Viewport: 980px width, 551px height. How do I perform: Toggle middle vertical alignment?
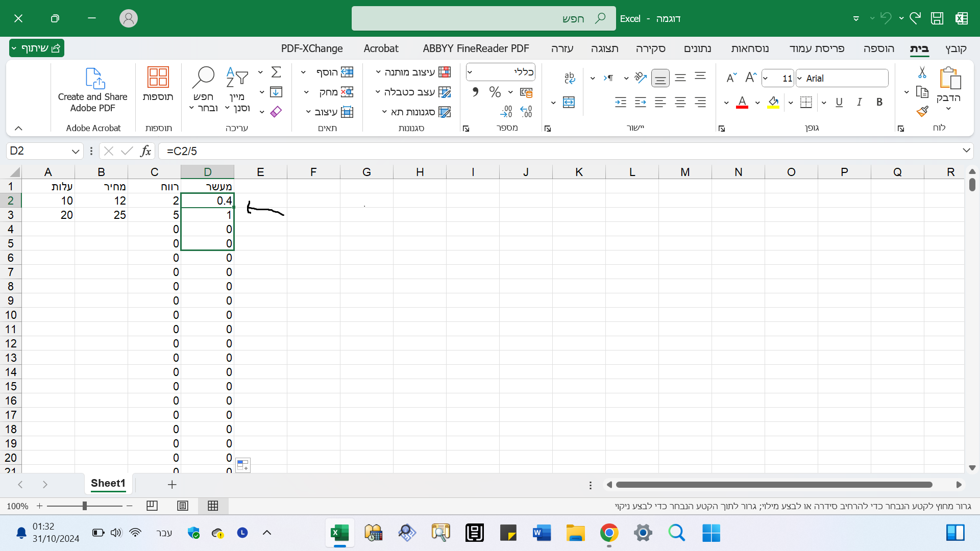pyautogui.click(x=680, y=78)
